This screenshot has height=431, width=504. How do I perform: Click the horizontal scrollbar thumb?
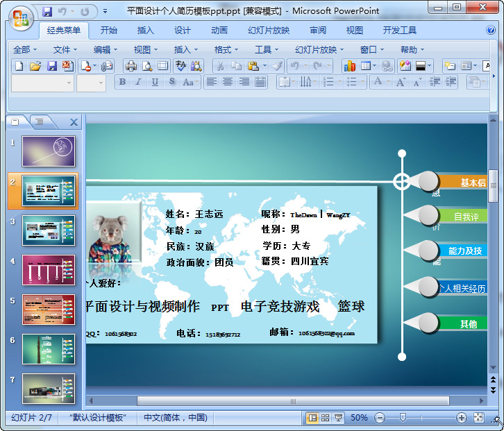coord(293,400)
